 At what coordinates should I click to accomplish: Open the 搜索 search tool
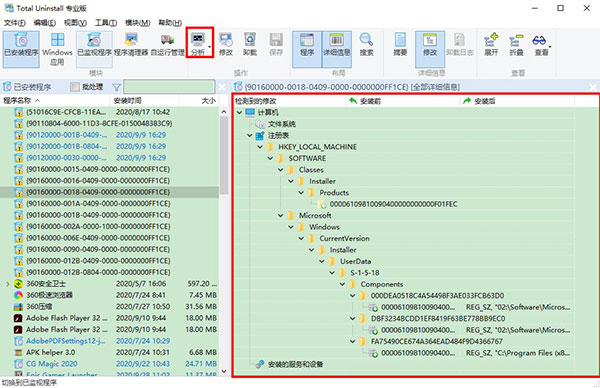366,44
